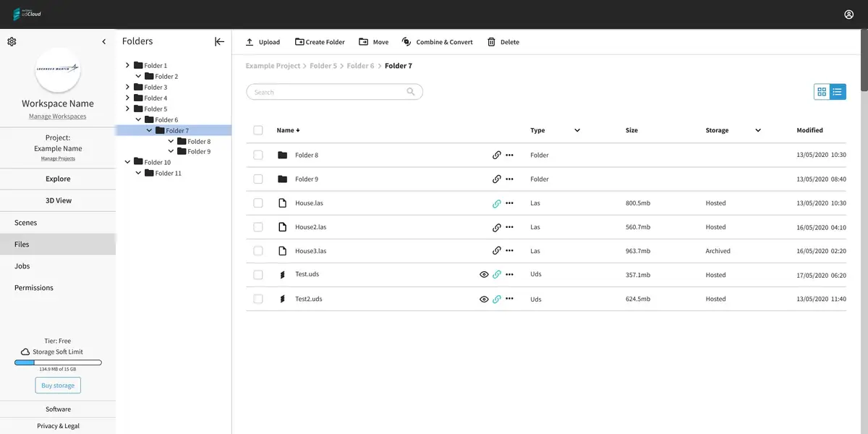Viewport: 868px width, 434px height.
Task: Copy link for Folder 9 row
Action: (x=497, y=179)
